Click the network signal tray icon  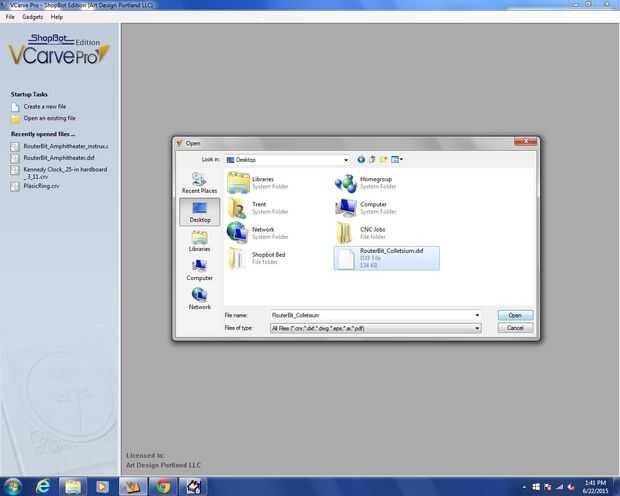click(x=559, y=487)
